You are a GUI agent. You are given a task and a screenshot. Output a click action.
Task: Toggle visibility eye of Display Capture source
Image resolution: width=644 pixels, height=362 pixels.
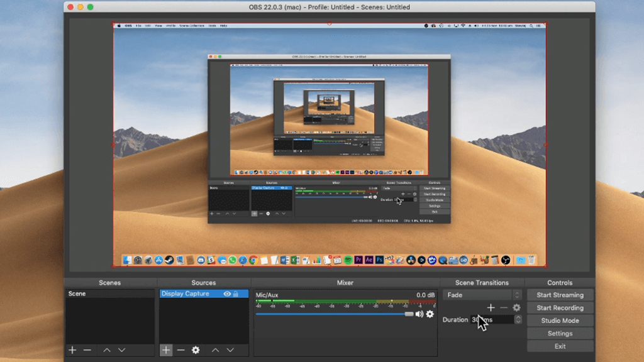click(x=227, y=294)
